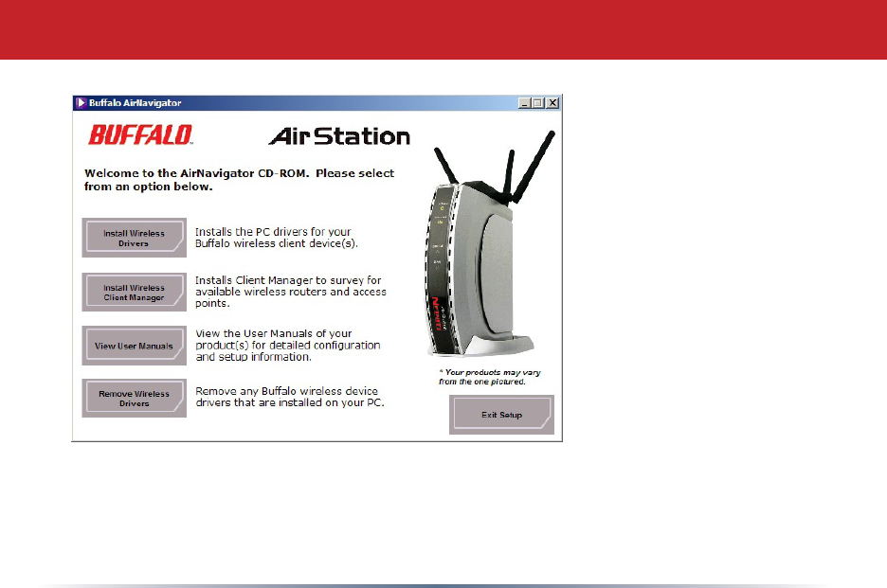Click text 'Installs Client Manager to survey for'
Screen dimensions: 887x588
pos(288,280)
